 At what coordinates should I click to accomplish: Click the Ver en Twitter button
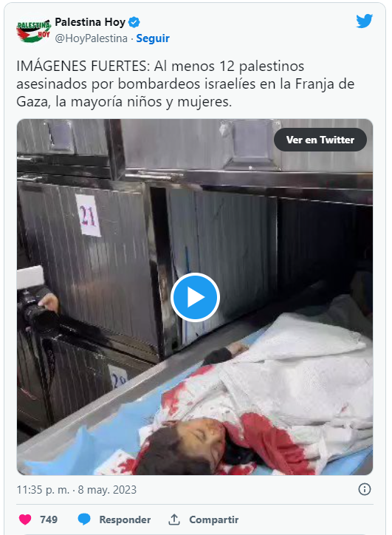click(x=320, y=140)
